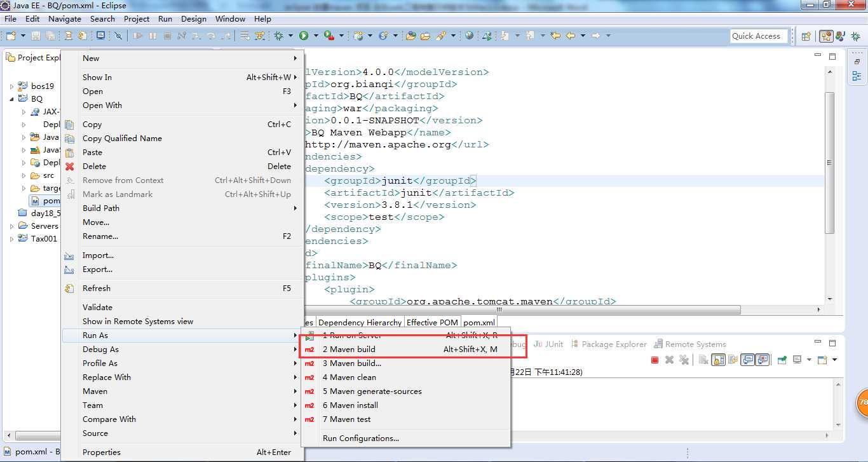
Task: Collapse the BQ project node
Action: [x=11, y=99]
